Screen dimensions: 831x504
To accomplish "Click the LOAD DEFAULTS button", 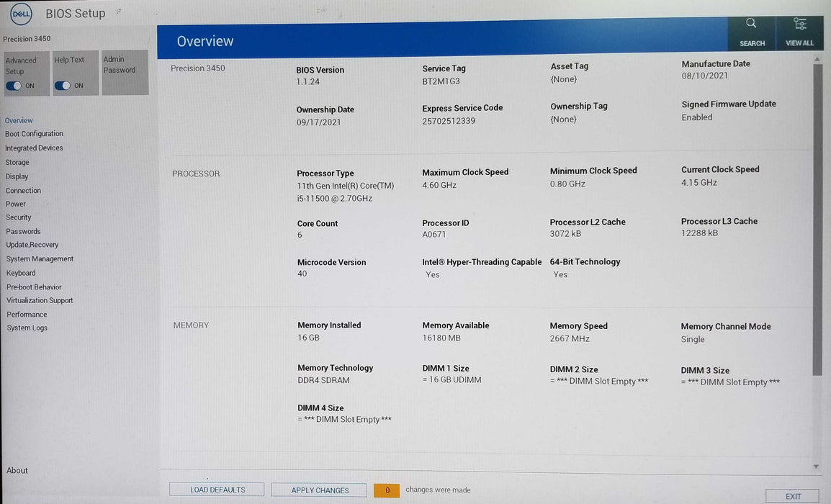I will (216, 489).
